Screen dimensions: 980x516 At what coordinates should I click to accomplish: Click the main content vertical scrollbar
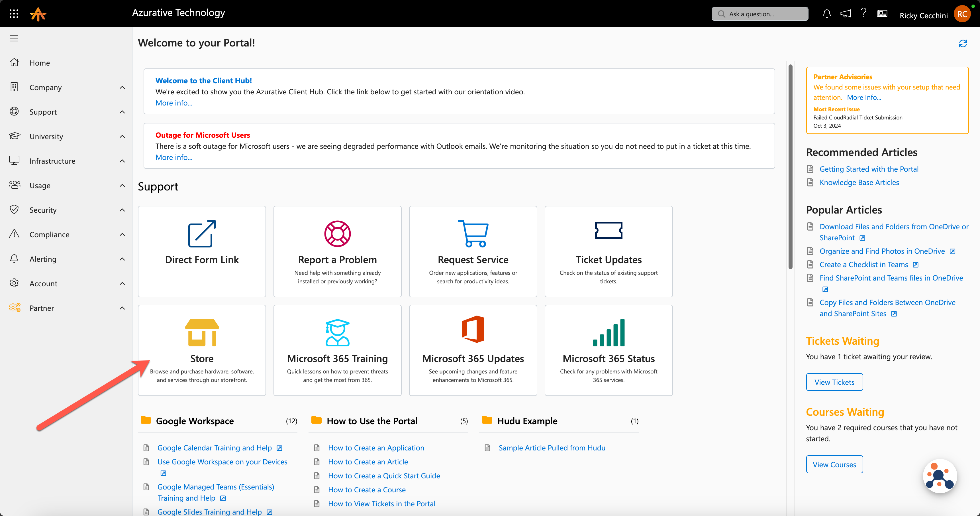(x=790, y=167)
